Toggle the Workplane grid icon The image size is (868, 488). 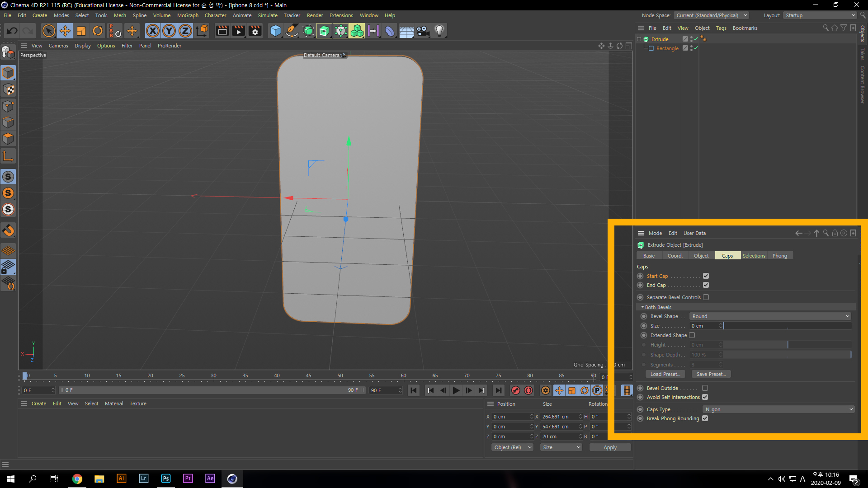pos(8,250)
